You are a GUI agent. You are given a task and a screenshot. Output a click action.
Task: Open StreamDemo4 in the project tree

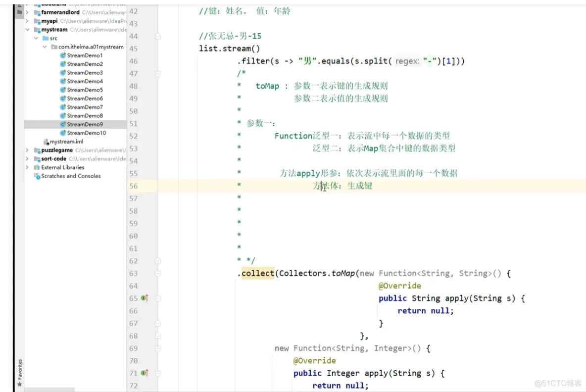click(x=85, y=81)
